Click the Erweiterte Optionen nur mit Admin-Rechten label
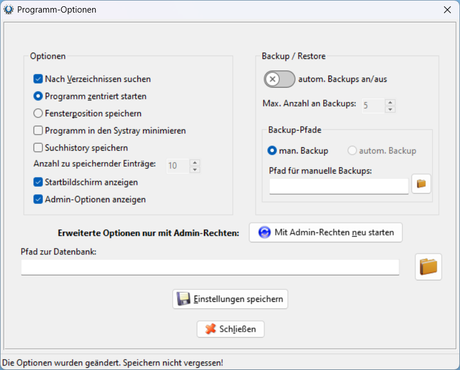The width and height of the screenshot is (460, 370). (148, 233)
